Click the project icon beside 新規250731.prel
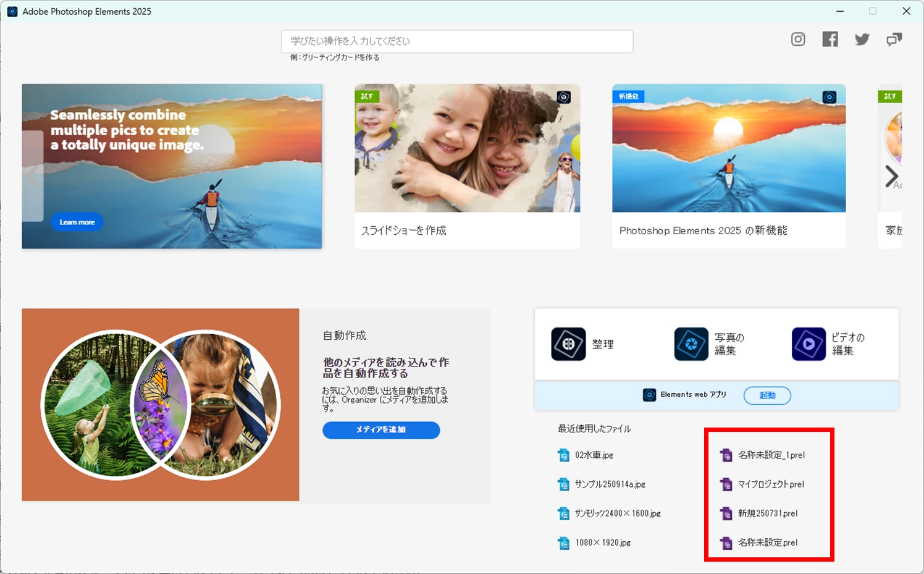 (x=726, y=513)
